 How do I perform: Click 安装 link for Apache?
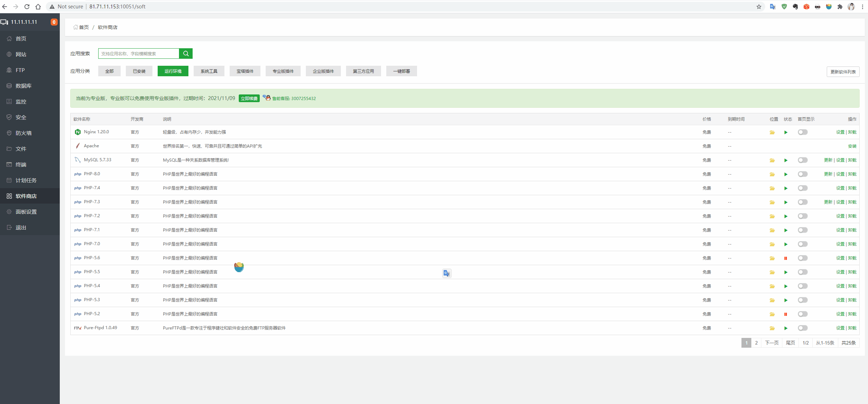coord(852,146)
